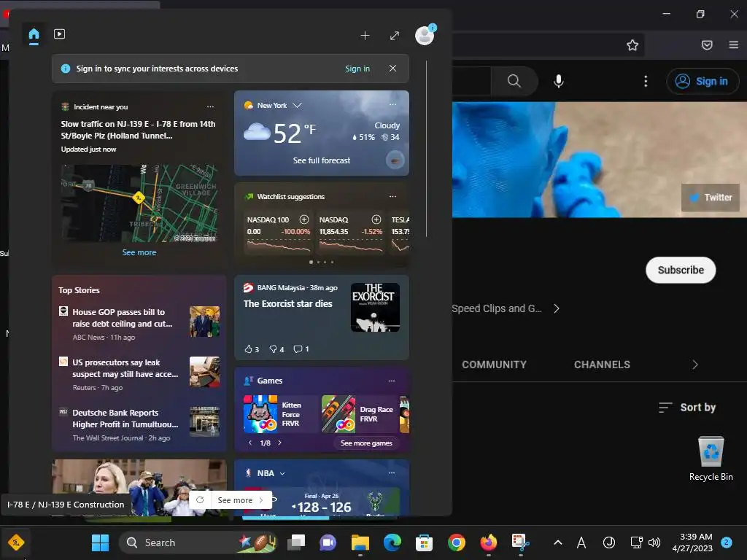Open the traffic map thumbnail
This screenshot has height=560, width=747.
pyautogui.click(x=139, y=203)
